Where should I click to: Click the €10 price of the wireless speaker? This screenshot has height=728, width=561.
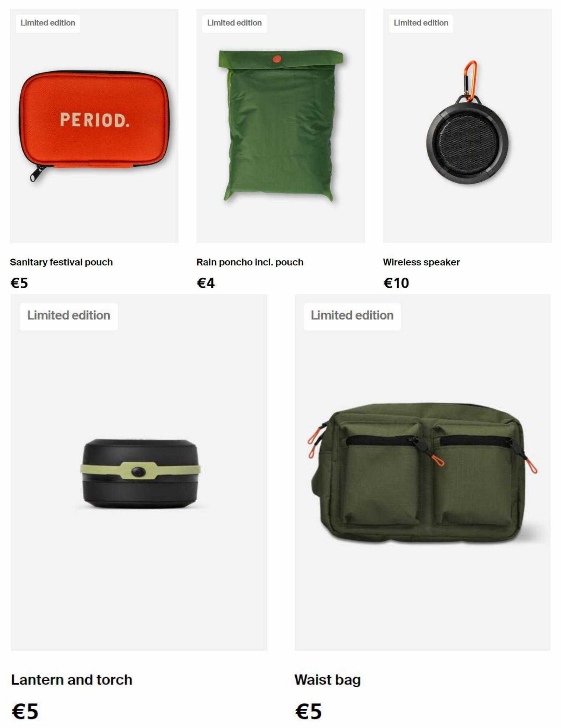[x=396, y=283]
